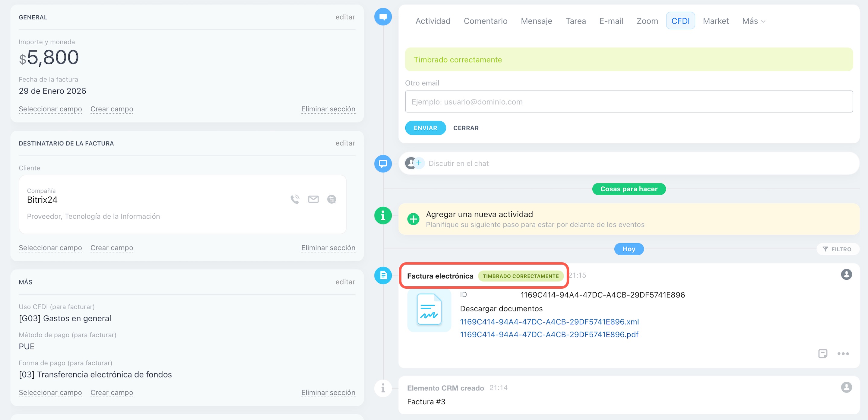Open chat bubble icon for Bitrix24 company
Viewport: 868px width, 420px height.
point(331,199)
